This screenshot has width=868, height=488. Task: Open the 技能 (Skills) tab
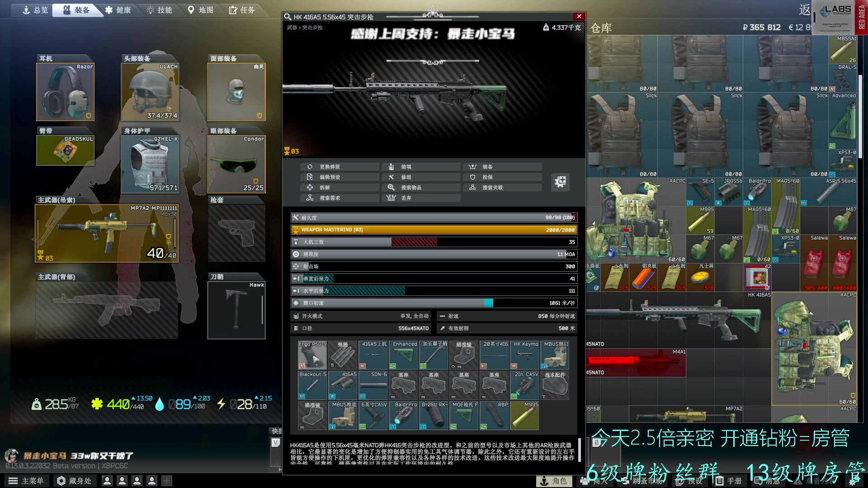(x=160, y=10)
